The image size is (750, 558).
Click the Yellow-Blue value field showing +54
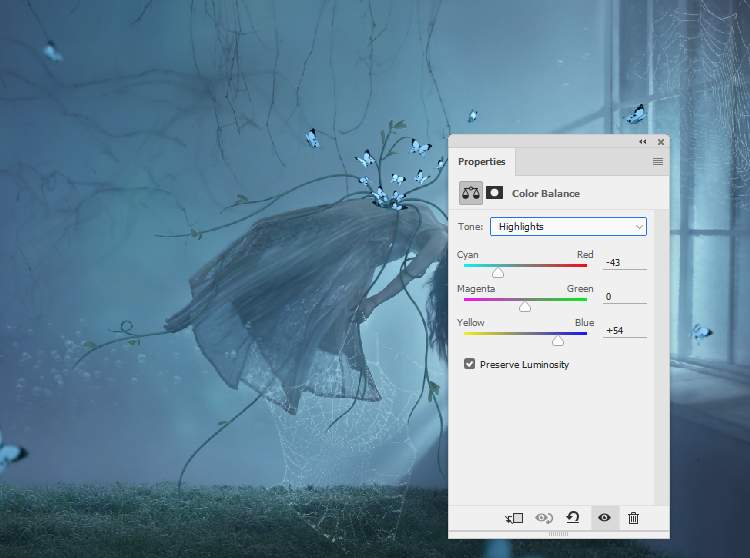tap(625, 330)
